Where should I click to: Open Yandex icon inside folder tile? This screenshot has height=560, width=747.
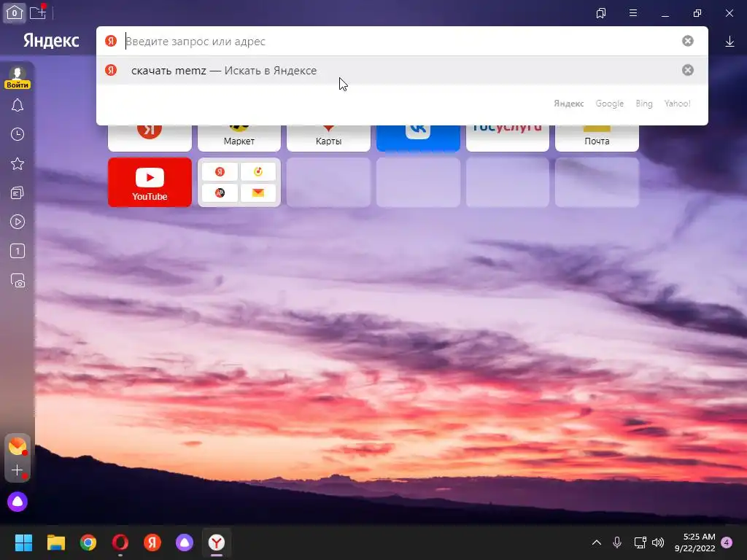(220, 172)
